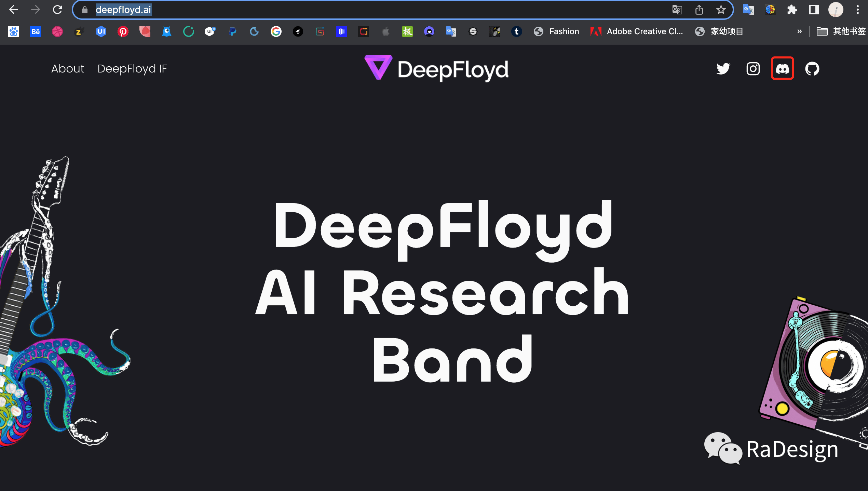This screenshot has width=868, height=491.
Task: Open the PayPal bookmark
Action: coord(232,31)
